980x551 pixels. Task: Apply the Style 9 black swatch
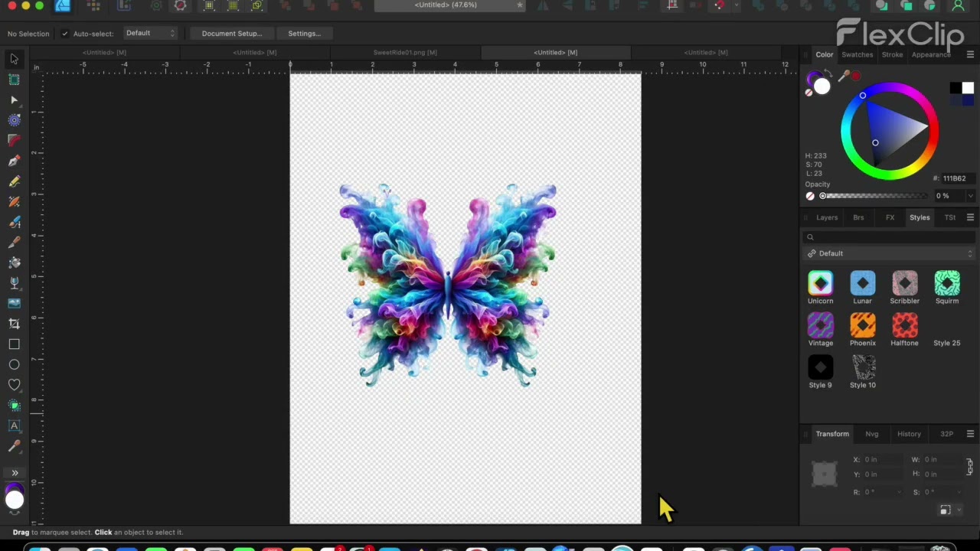[820, 367]
